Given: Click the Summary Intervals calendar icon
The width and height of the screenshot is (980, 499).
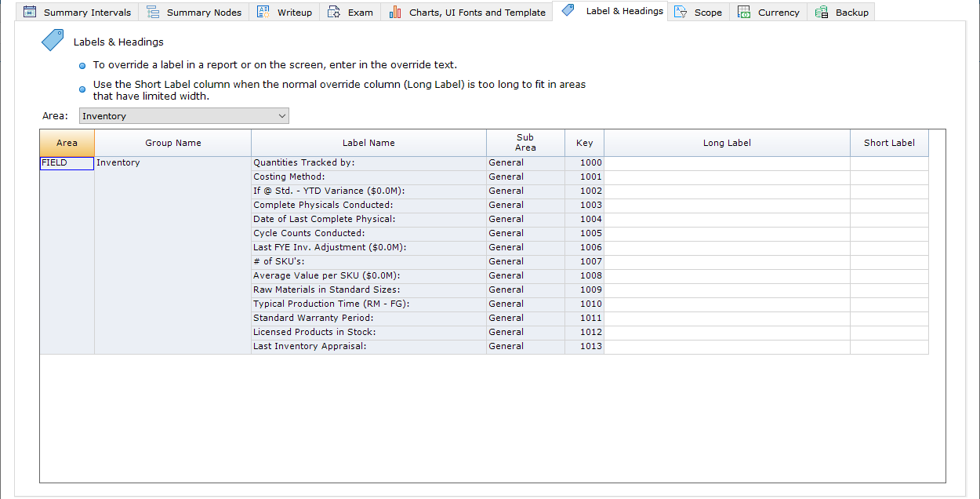Looking at the screenshot, I should [30, 13].
